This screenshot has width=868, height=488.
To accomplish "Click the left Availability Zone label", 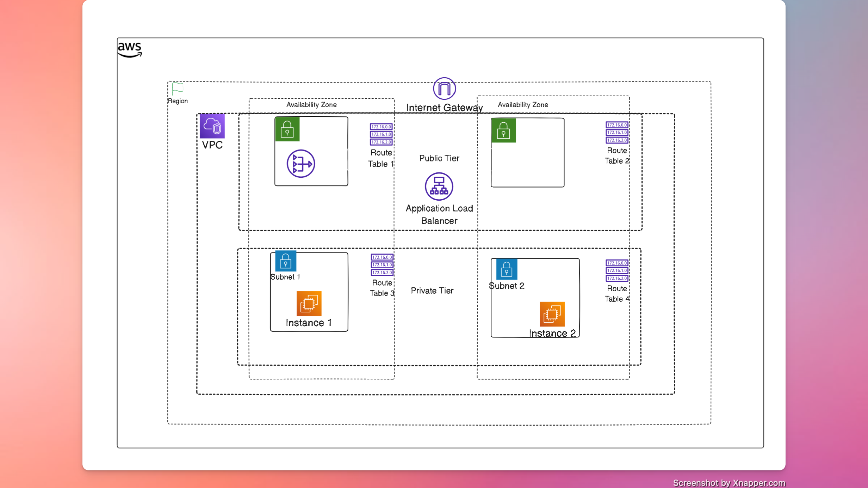I will tap(311, 105).
